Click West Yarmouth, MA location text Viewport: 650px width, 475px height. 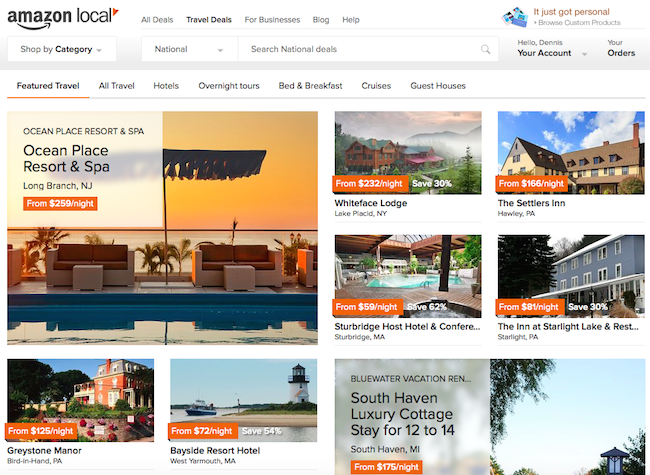coord(203,461)
